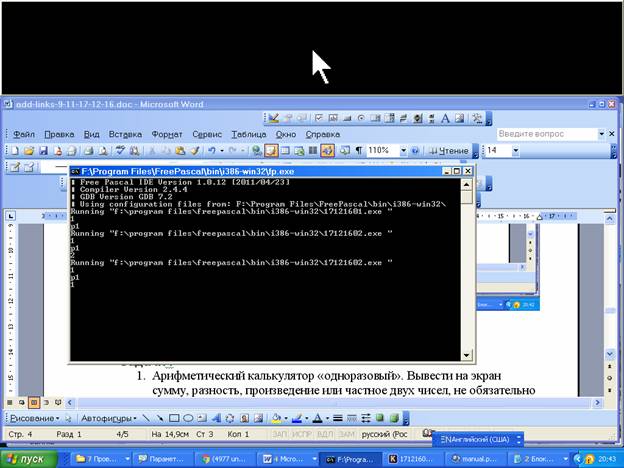Select the Rectangle drawing tool

point(174,418)
